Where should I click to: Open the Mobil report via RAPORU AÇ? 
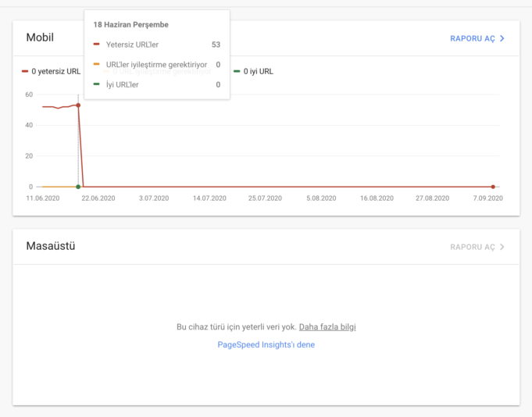[472, 38]
